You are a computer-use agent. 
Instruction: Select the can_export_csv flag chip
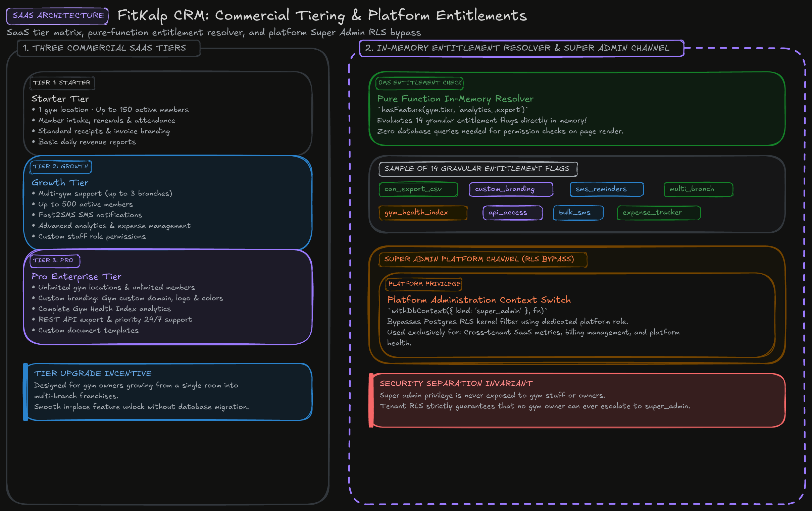[418, 189]
